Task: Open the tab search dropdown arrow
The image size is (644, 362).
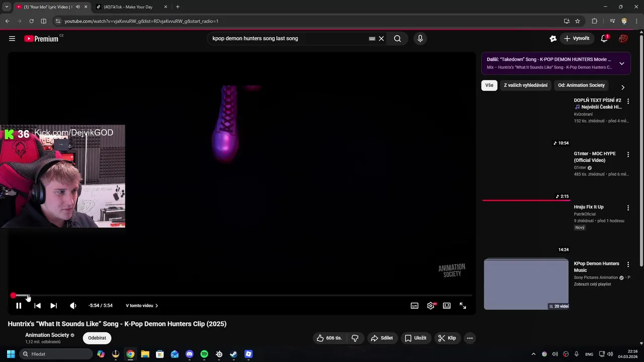Action: (7, 7)
